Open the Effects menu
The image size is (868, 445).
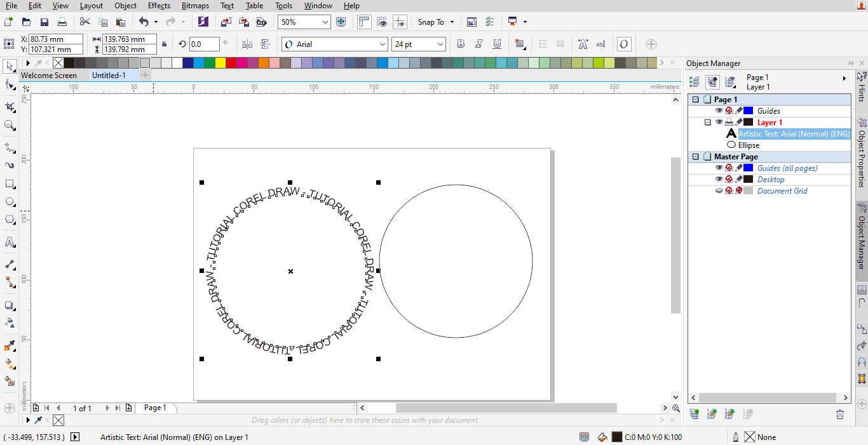click(159, 6)
